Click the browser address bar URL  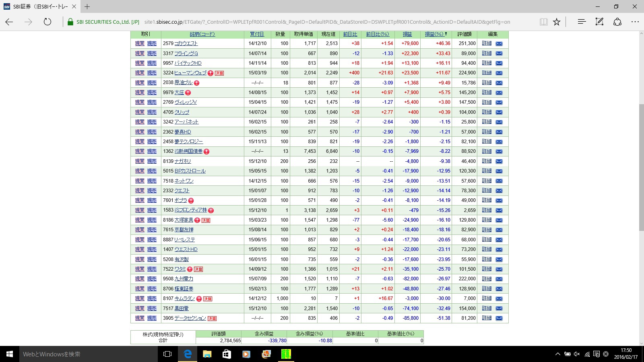pyautogui.click(x=327, y=22)
